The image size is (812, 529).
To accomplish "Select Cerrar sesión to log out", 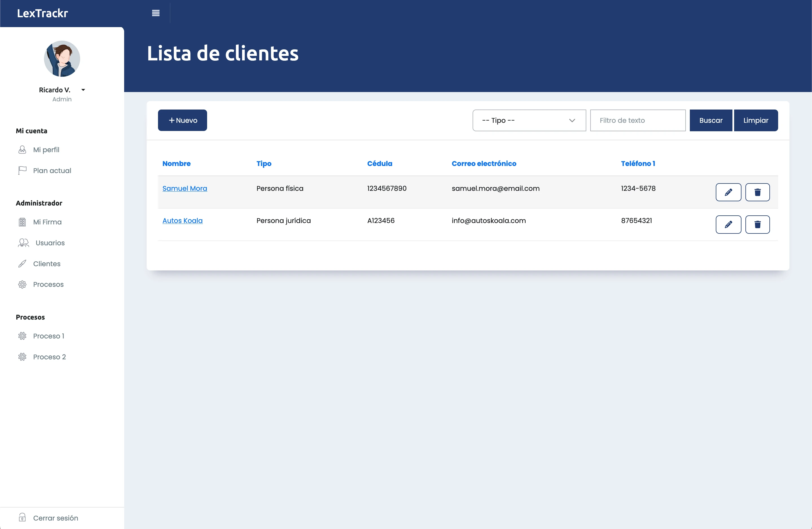I will tap(56, 518).
